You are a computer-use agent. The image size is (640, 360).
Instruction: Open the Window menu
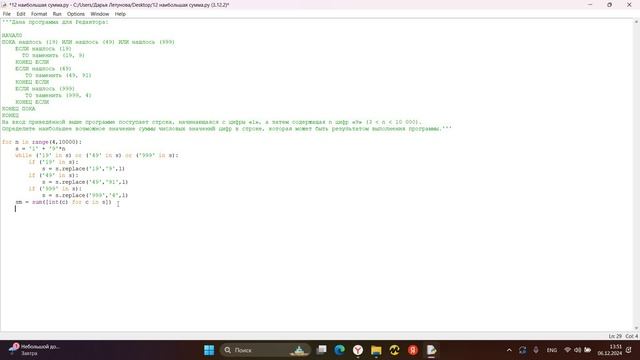click(x=100, y=14)
